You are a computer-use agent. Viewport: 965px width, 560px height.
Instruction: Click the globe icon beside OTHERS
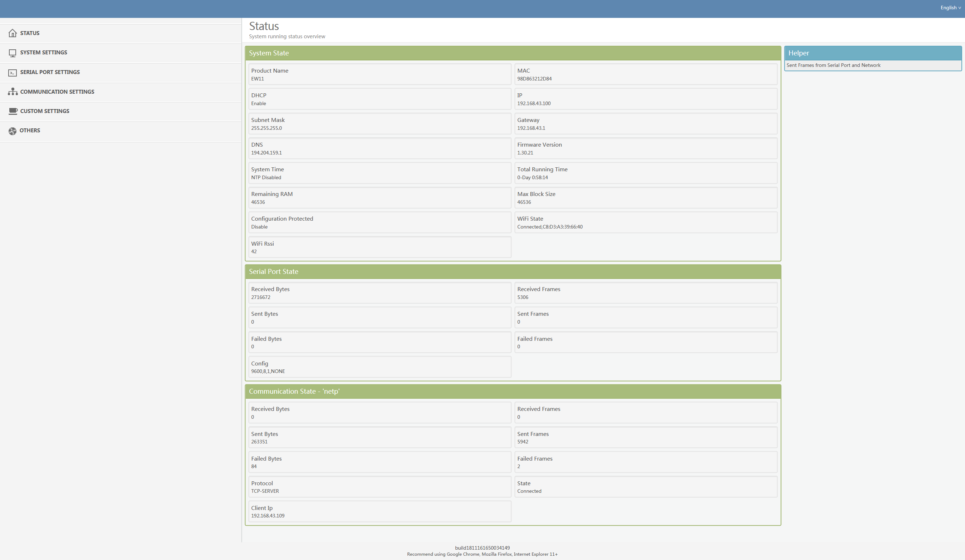(x=13, y=131)
